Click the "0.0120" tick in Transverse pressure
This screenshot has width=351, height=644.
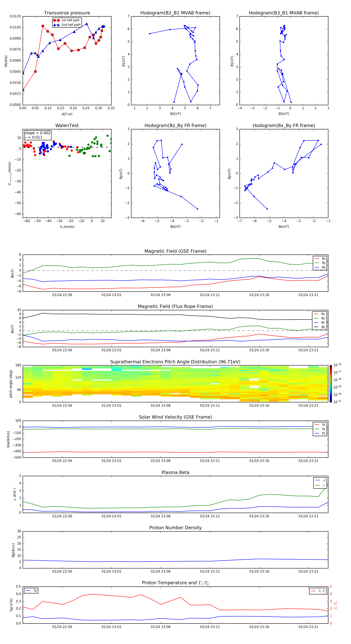coord(15,16)
